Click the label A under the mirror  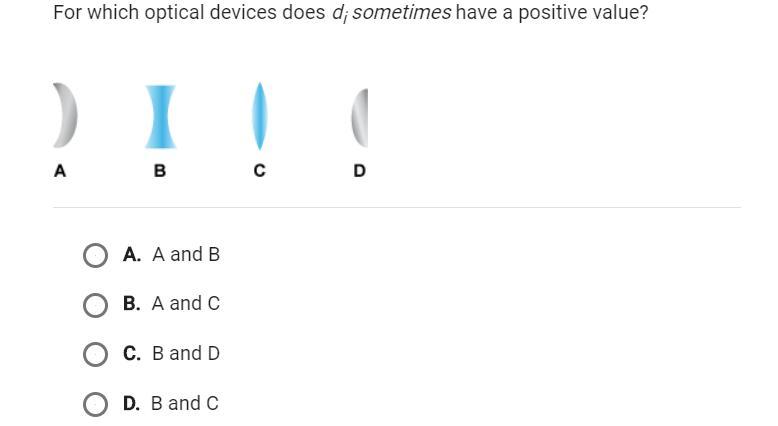tap(60, 171)
